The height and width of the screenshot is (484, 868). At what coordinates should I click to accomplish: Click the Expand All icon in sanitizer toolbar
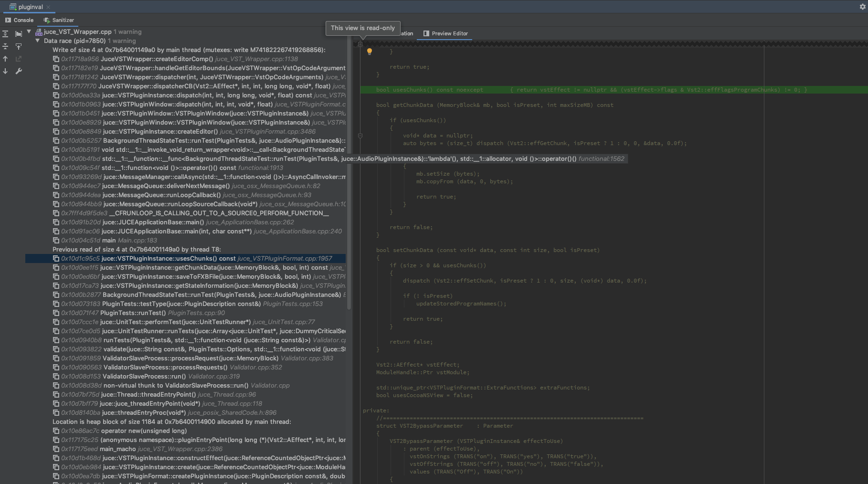coord(5,34)
